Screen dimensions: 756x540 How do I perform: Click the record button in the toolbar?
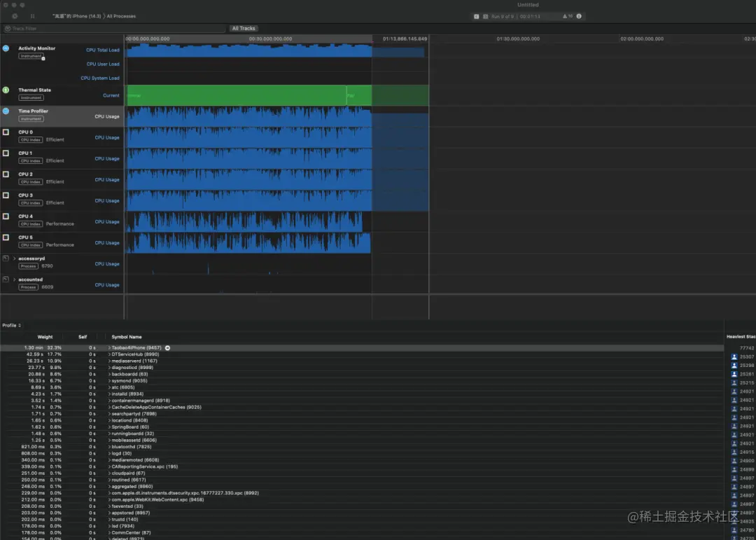click(x=15, y=16)
